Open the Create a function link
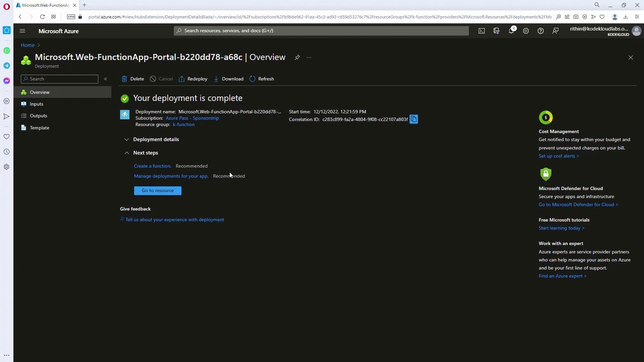Viewport: 644px width, 362px height. 152,166
